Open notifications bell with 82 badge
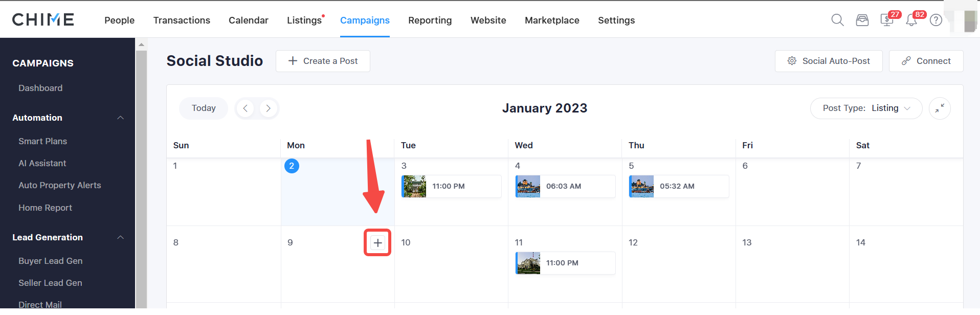The height and width of the screenshot is (315, 980). pos(911,20)
